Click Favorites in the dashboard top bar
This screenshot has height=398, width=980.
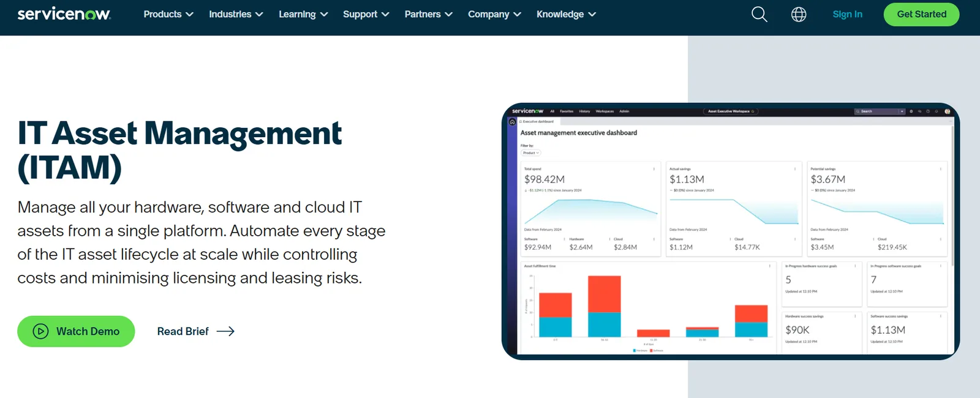point(567,111)
